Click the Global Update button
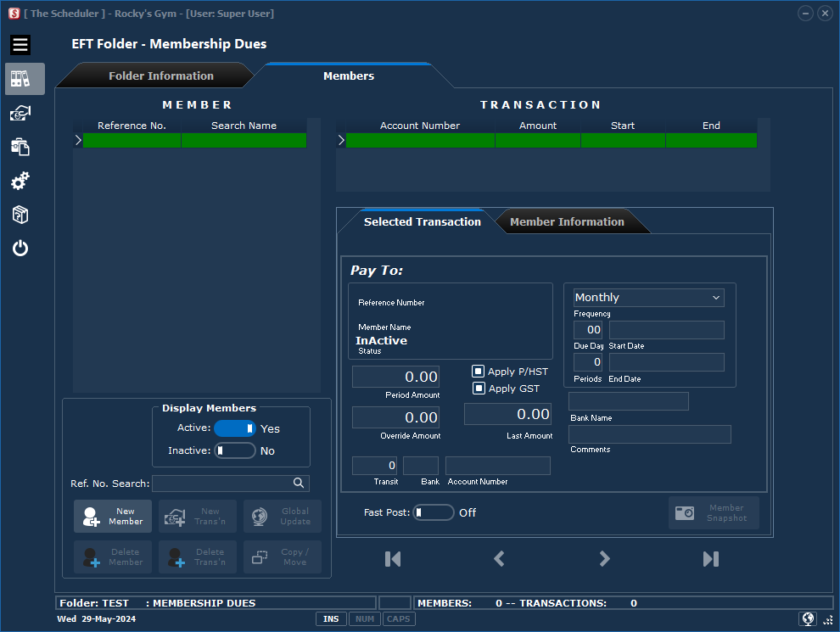 (283, 517)
